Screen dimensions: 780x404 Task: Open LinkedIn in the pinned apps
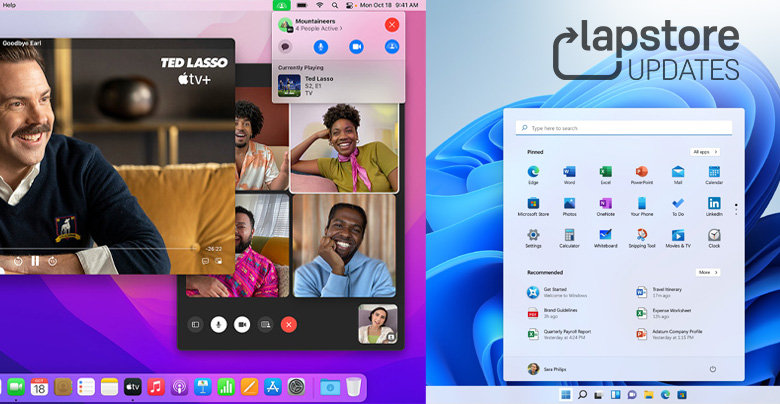[714, 206]
